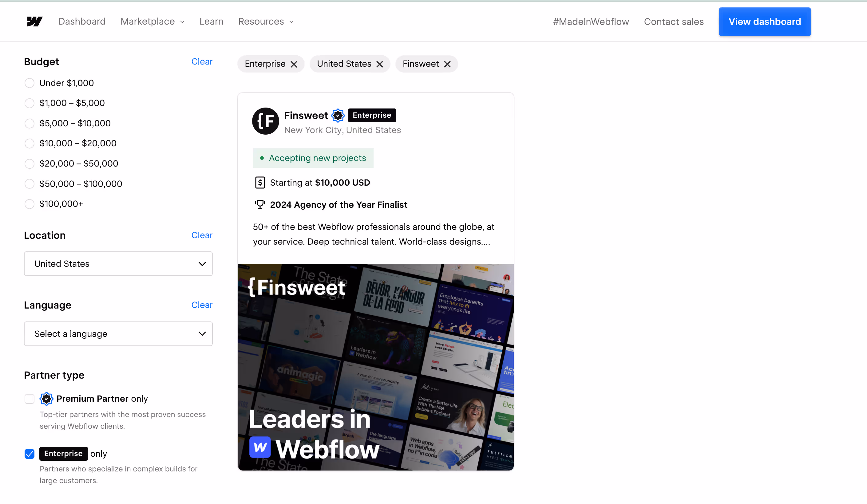Click the Budget heading

(x=41, y=61)
